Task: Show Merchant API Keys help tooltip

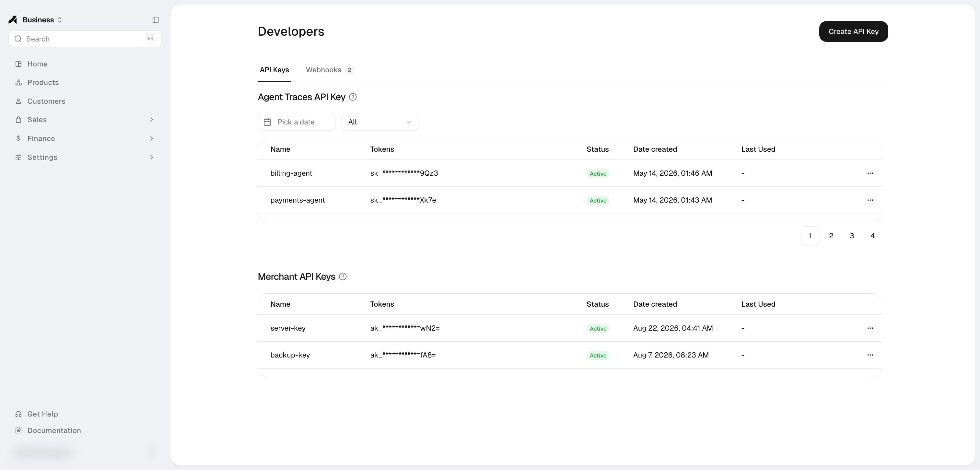Action: (x=343, y=277)
